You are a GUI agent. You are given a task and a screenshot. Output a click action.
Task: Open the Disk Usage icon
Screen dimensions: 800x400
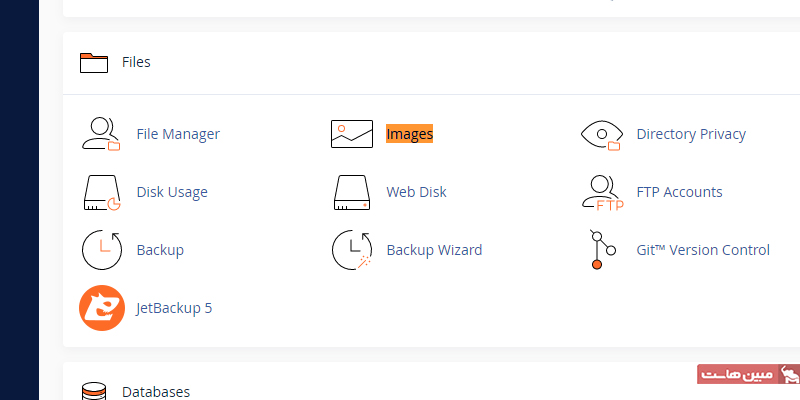(x=101, y=192)
